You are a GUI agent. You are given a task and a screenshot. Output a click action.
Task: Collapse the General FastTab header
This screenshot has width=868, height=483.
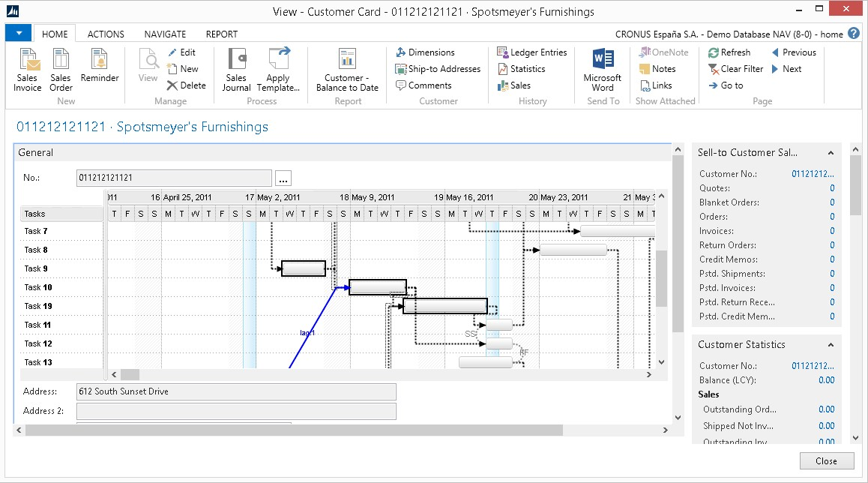[x=36, y=152]
